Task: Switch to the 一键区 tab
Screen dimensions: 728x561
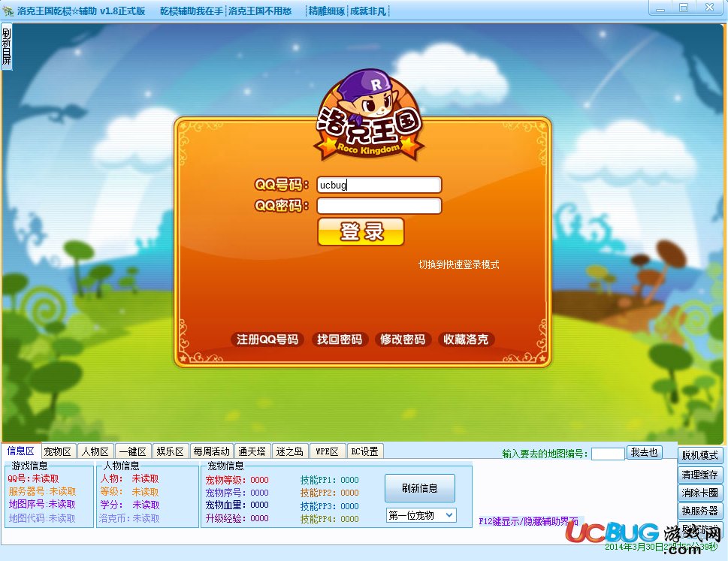Action: 133,451
